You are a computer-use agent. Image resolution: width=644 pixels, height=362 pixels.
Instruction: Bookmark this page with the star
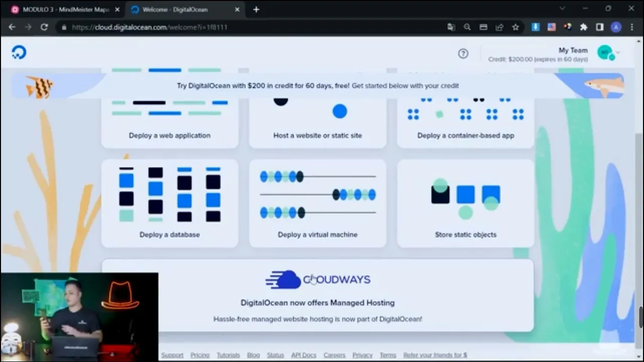pyautogui.click(x=516, y=27)
